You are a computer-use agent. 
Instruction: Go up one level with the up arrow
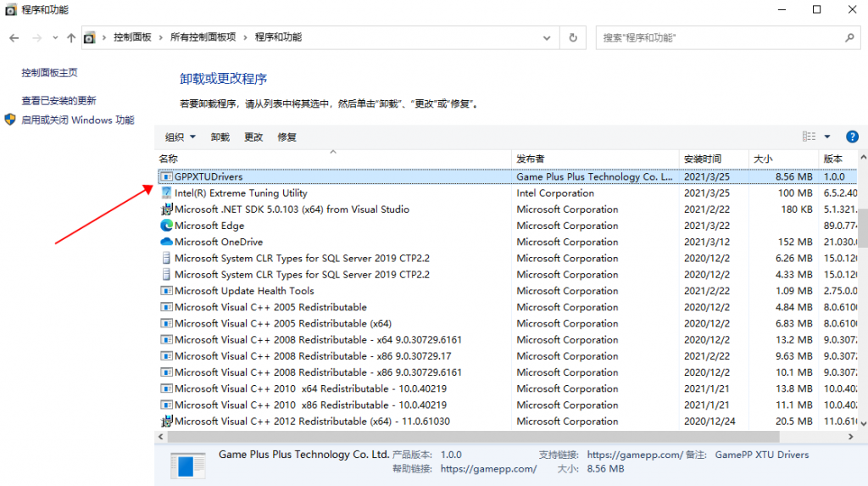(x=71, y=37)
